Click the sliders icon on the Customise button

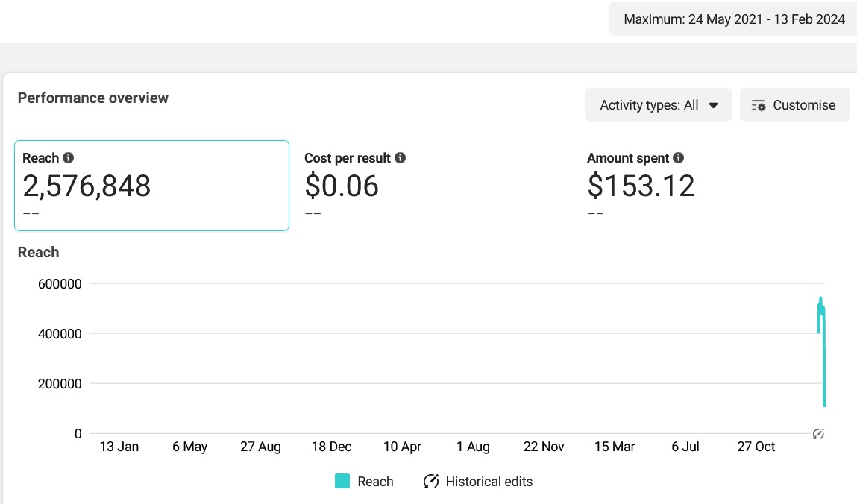pyautogui.click(x=759, y=105)
